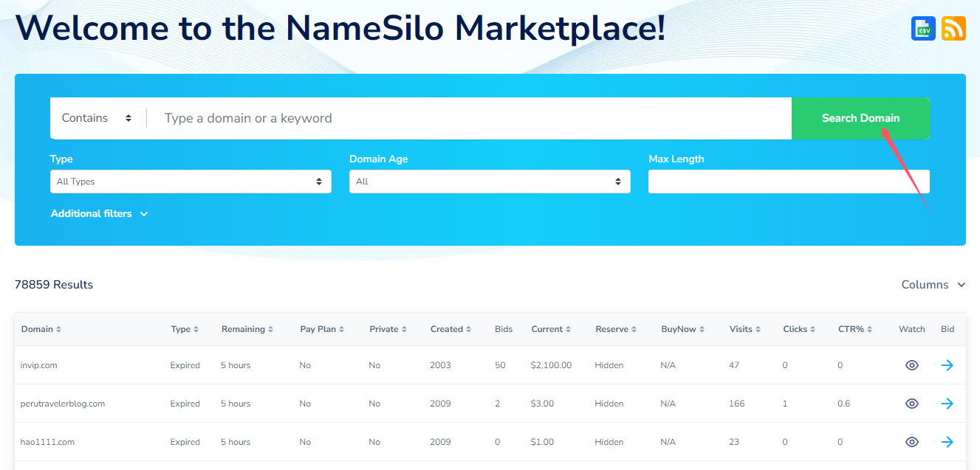Click inside the Max Length field
This screenshot has width=980, height=470.
[x=788, y=181]
